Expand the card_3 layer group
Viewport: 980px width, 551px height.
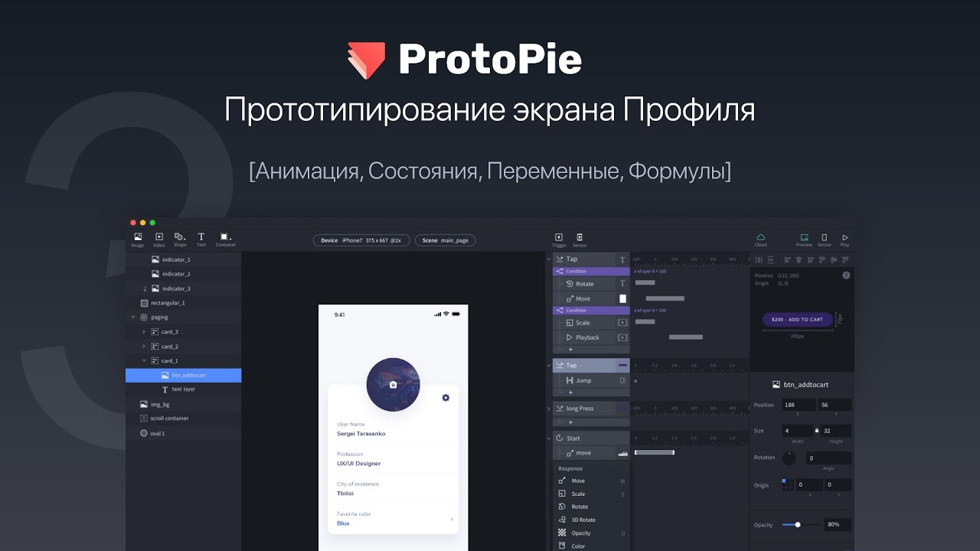point(144,331)
